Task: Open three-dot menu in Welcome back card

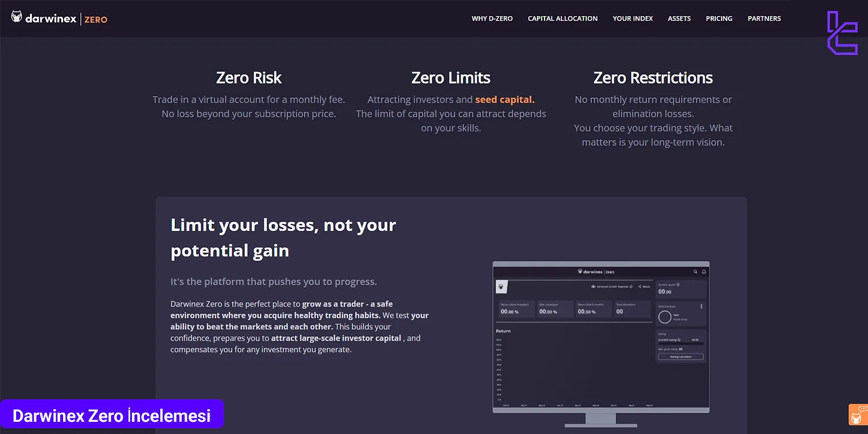Action: [701, 307]
